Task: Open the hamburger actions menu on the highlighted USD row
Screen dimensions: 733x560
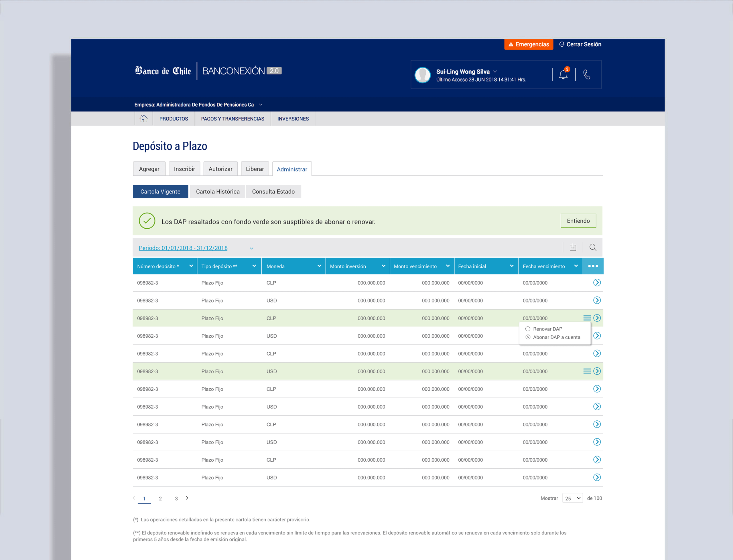Action: pyautogui.click(x=587, y=371)
